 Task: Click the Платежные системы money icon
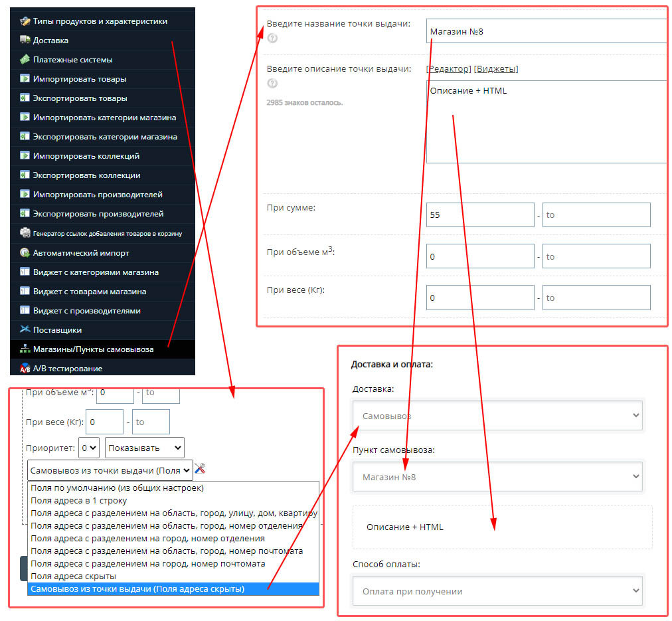[x=25, y=60]
